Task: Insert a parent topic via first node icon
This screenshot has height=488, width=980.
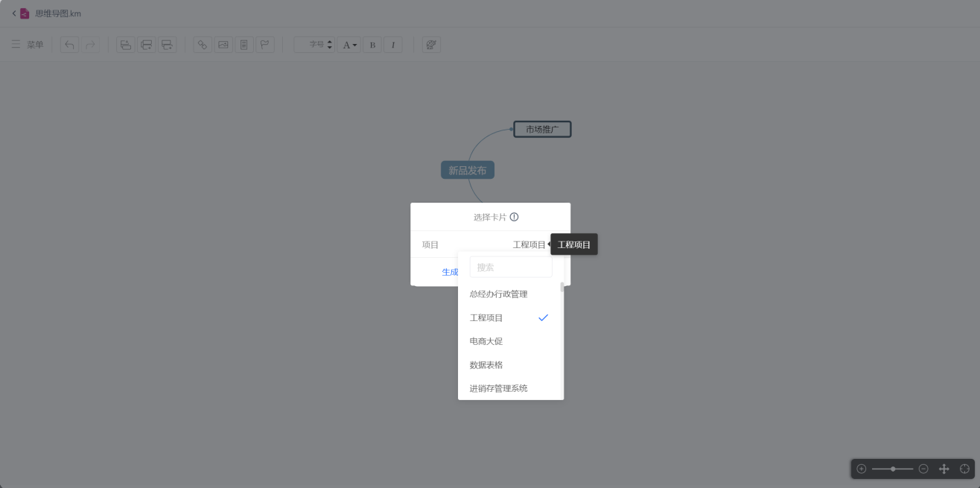Action: click(x=126, y=45)
